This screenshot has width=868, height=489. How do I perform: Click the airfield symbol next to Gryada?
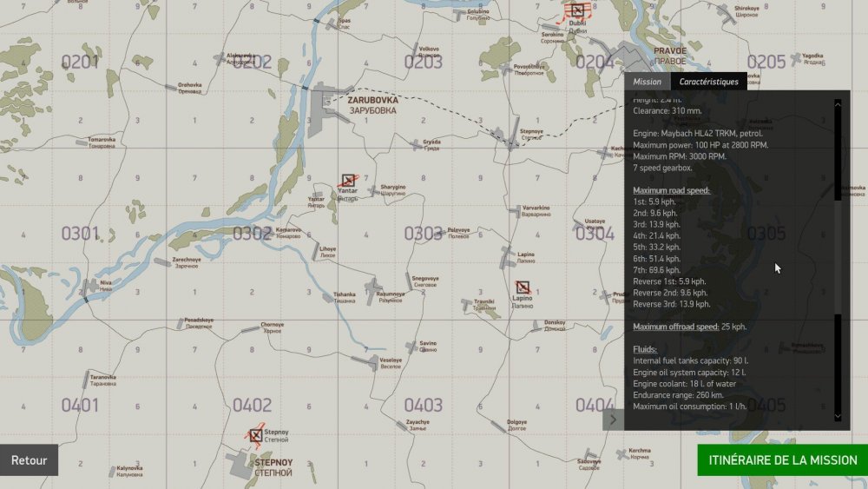coord(417,144)
